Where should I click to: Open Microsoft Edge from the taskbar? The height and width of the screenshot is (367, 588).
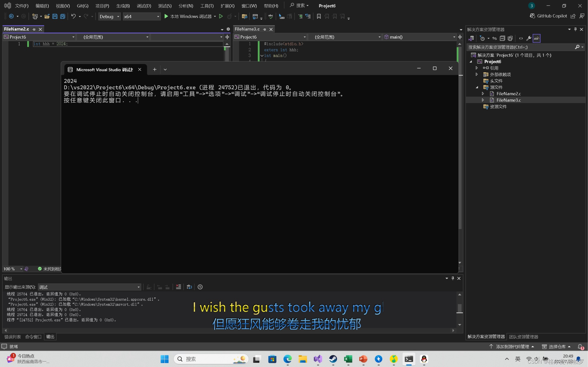click(288, 359)
